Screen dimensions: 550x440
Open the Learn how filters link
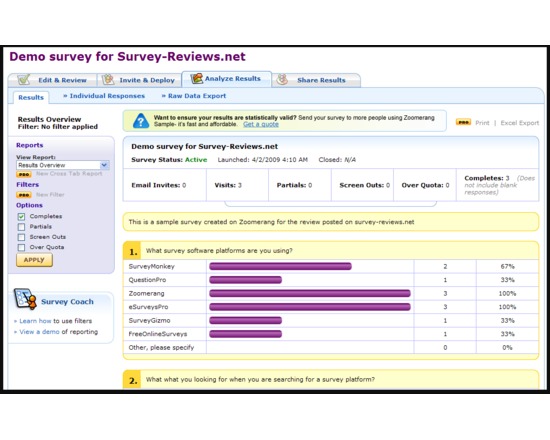click(35, 321)
